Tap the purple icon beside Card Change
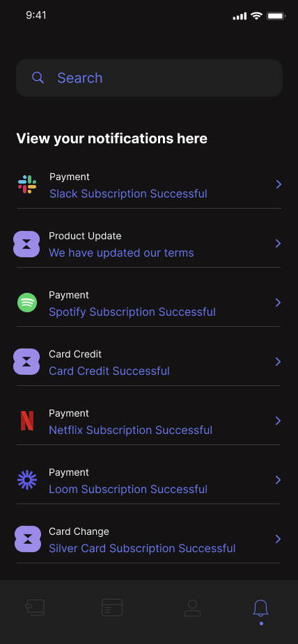 [28, 539]
